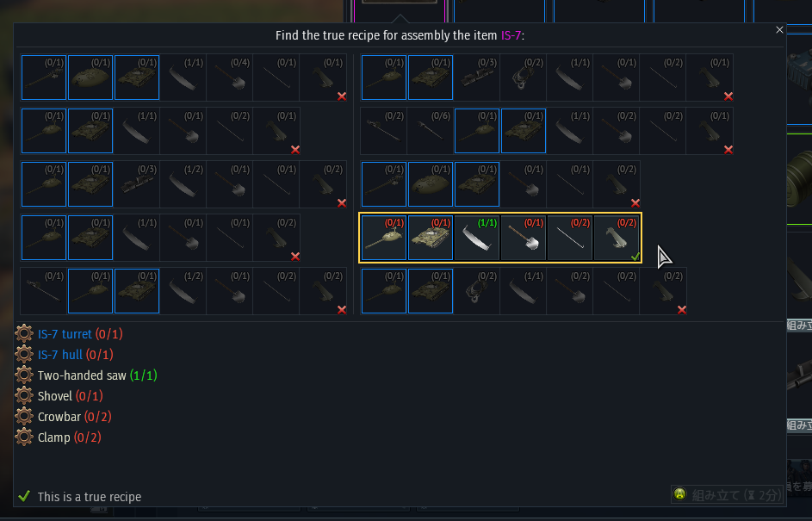Select the IS-7 hull in the yellow-highlighted recipe

pyautogui.click(x=431, y=238)
